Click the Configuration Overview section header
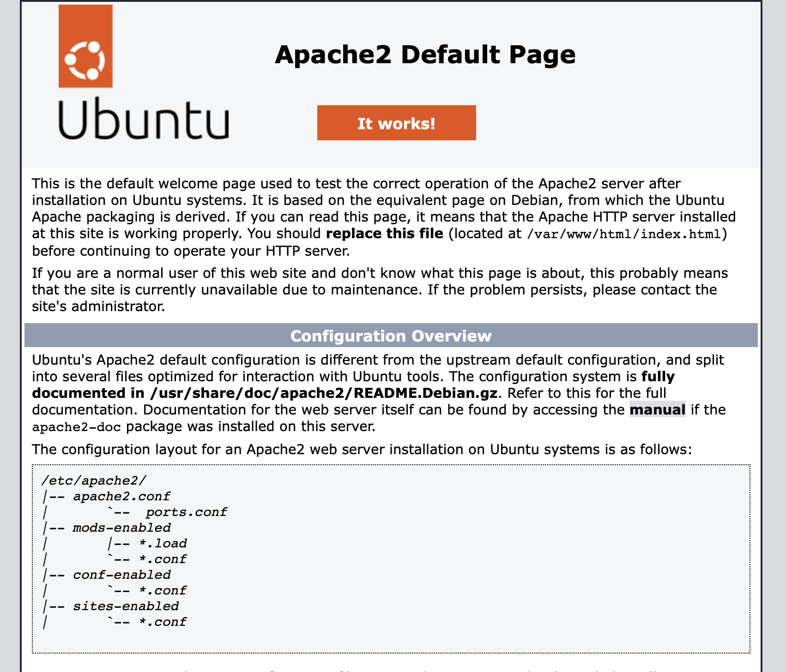Viewport: 786px width, 672px height. (391, 336)
